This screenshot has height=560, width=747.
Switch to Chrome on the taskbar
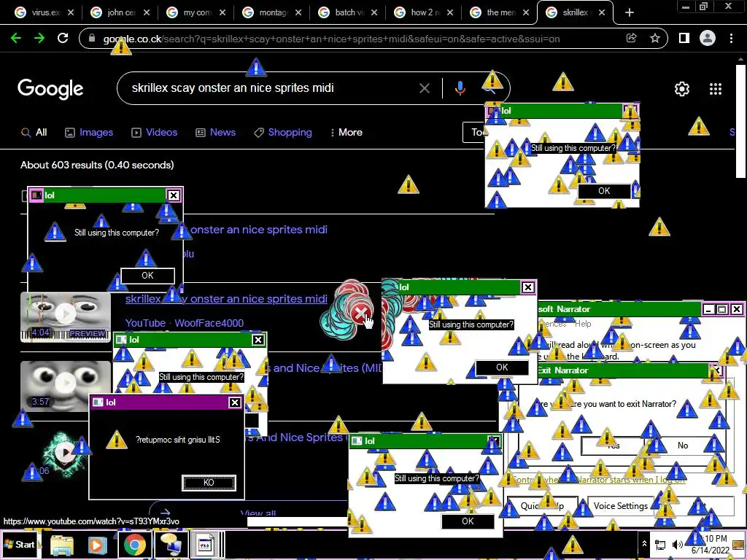[x=135, y=544]
